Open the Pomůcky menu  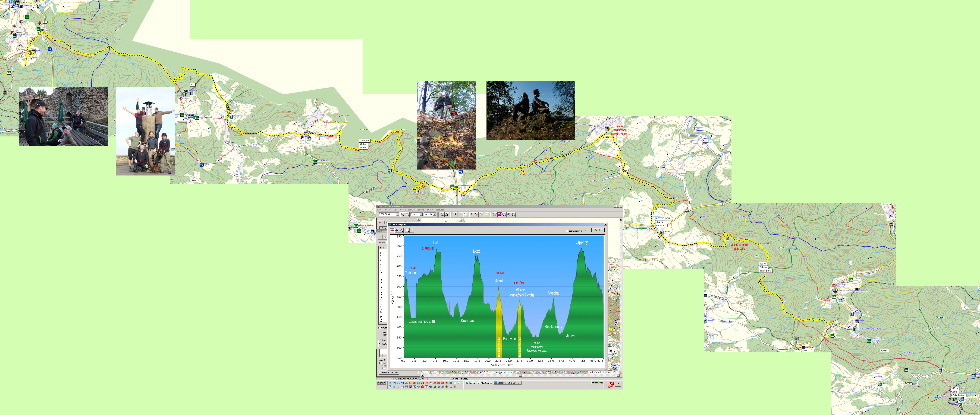tap(430, 210)
